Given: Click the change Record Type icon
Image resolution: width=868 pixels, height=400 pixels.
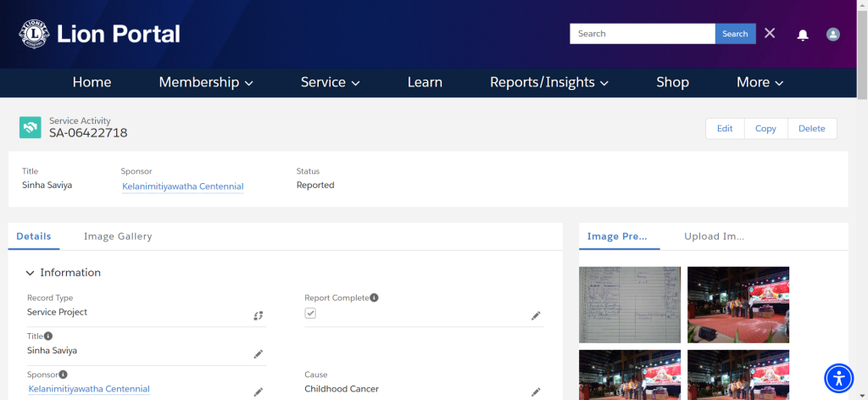Looking at the screenshot, I should coord(258,315).
